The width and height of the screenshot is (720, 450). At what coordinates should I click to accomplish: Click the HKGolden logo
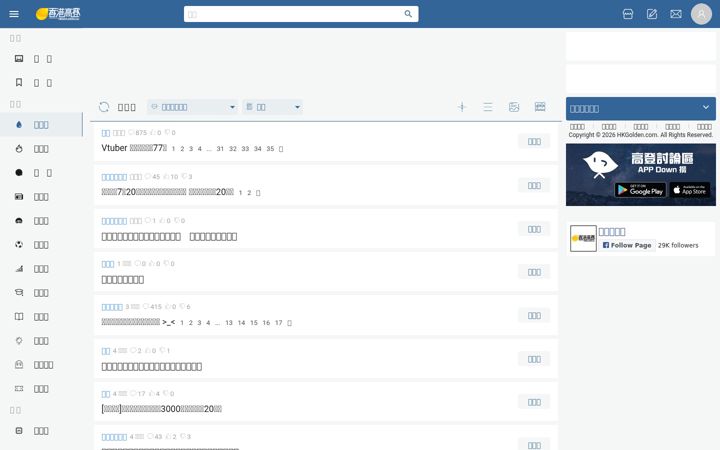(58, 14)
